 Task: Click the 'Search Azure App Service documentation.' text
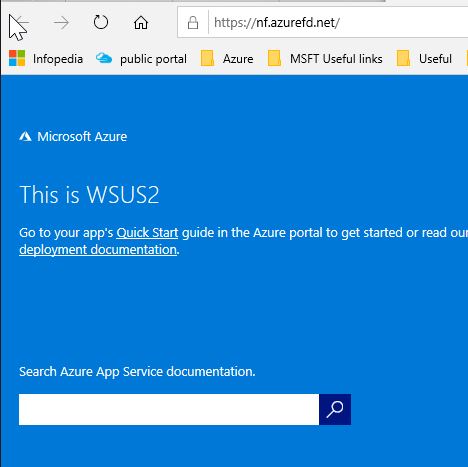click(x=137, y=372)
